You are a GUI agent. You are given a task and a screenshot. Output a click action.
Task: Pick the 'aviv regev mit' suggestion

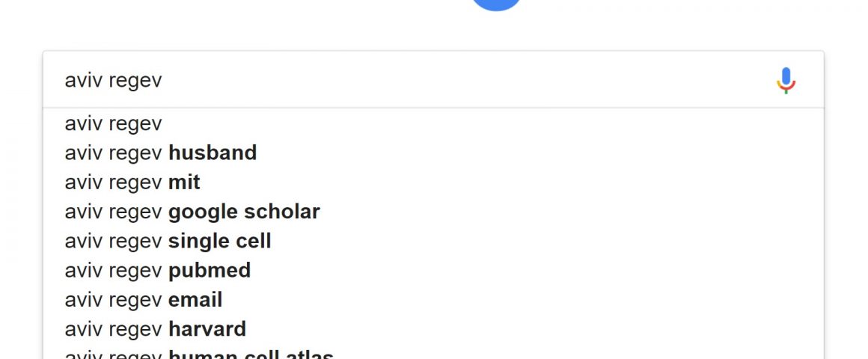click(x=433, y=182)
